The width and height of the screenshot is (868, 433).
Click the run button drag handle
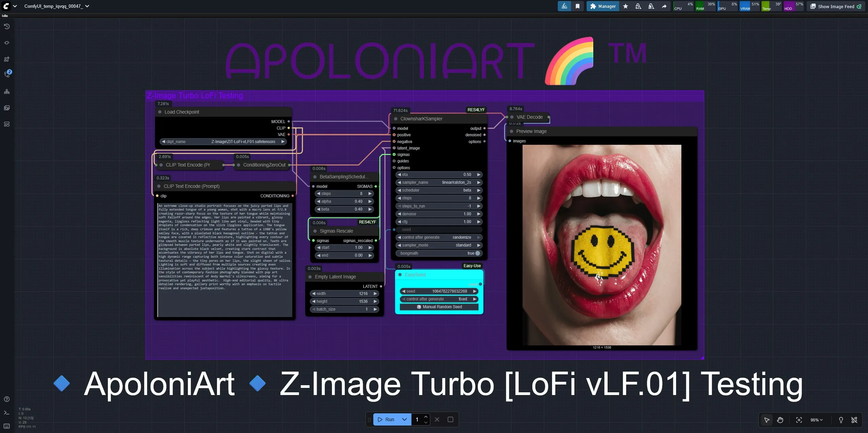(369, 419)
